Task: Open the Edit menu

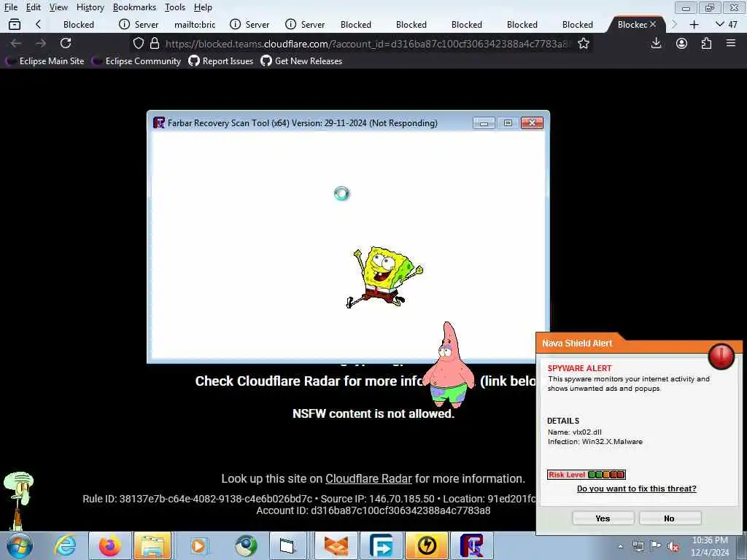Action: point(34,7)
